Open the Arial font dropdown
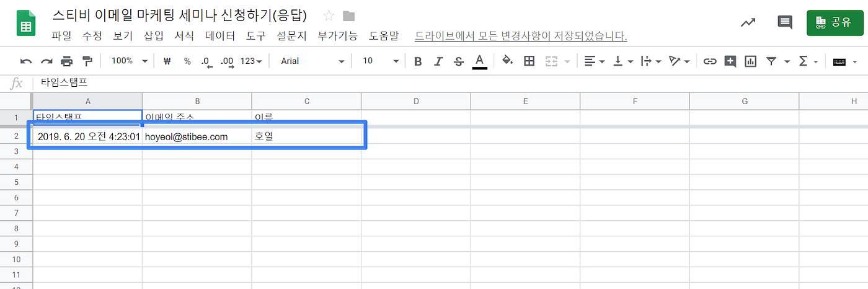The width and height of the screenshot is (868, 289). [x=312, y=61]
